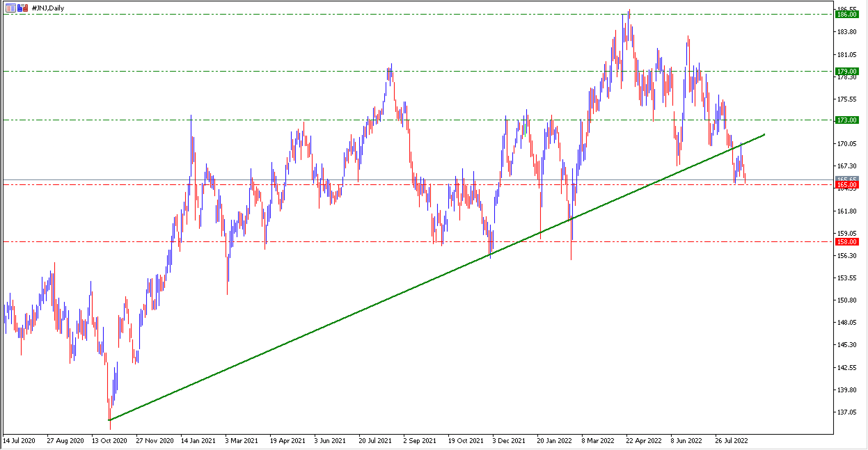Click the 137.05 value on price scale
The width and height of the screenshot is (868, 450).
click(847, 412)
